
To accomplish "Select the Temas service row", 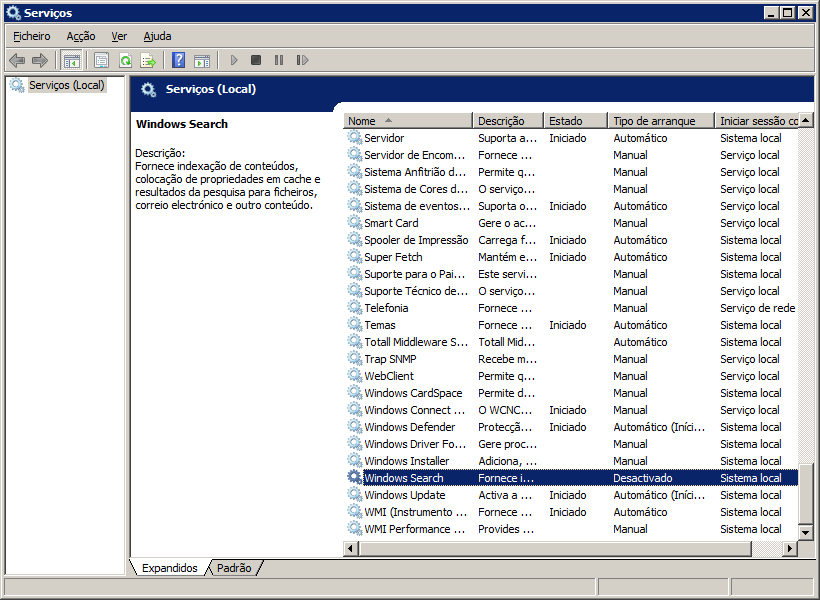I will click(571, 325).
